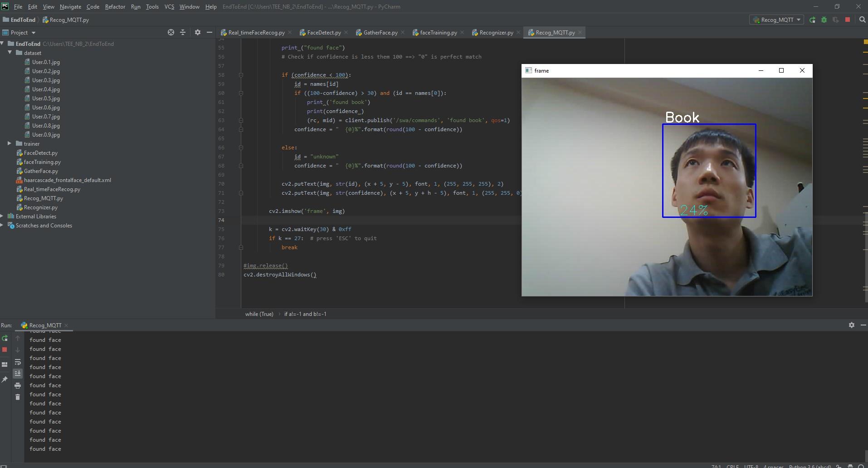Viewport: 868px width, 468px height.
Task: Collapse all nodes in the Project tree
Action: point(182,32)
